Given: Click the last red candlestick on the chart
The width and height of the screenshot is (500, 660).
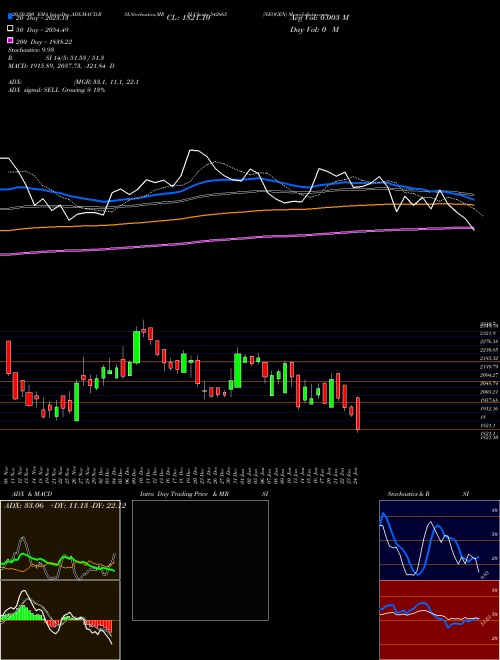Looking at the screenshot, I should point(358,413).
